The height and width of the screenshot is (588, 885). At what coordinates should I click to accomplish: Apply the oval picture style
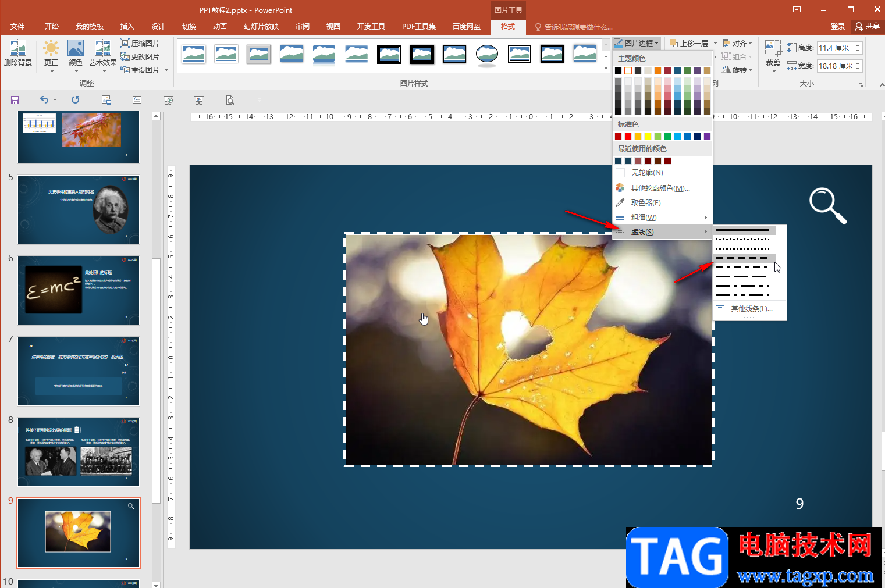tap(487, 54)
